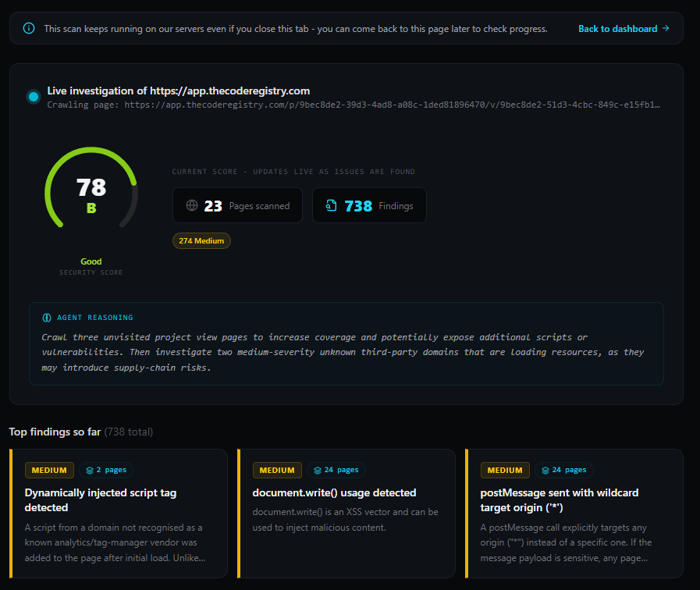Select the 274 Medium severity pill
Viewport: 700px width, 590px height.
[x=201, y=240]
